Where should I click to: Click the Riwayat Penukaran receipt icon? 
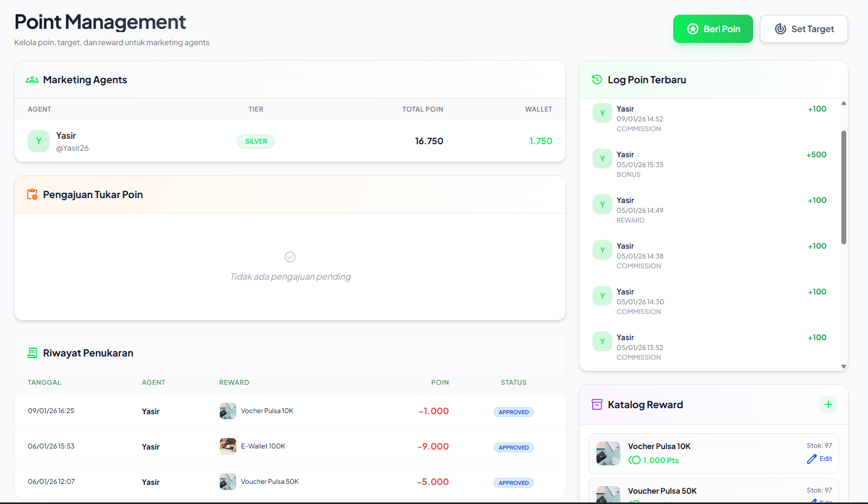point(32,353)
